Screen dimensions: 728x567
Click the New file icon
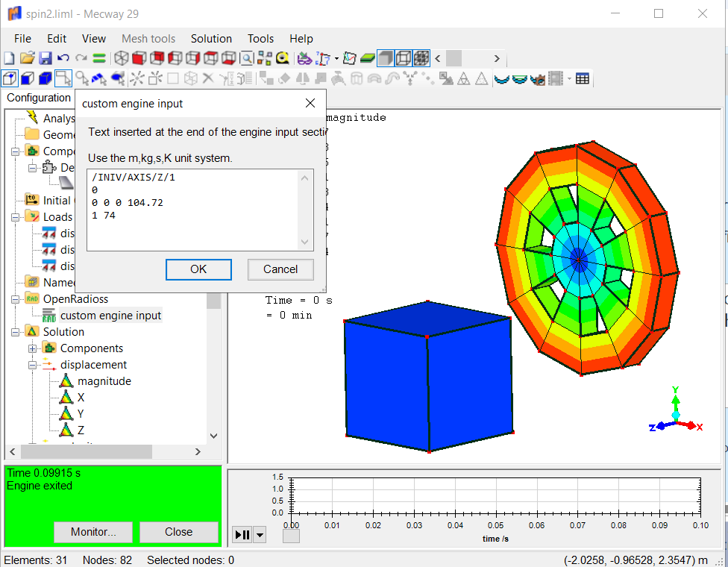click(x=10, y=58)
